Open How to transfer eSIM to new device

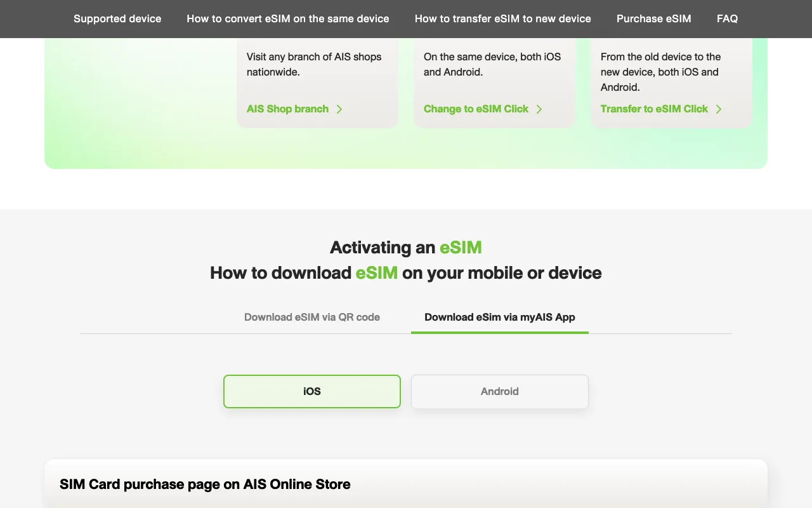pos(503,18)
